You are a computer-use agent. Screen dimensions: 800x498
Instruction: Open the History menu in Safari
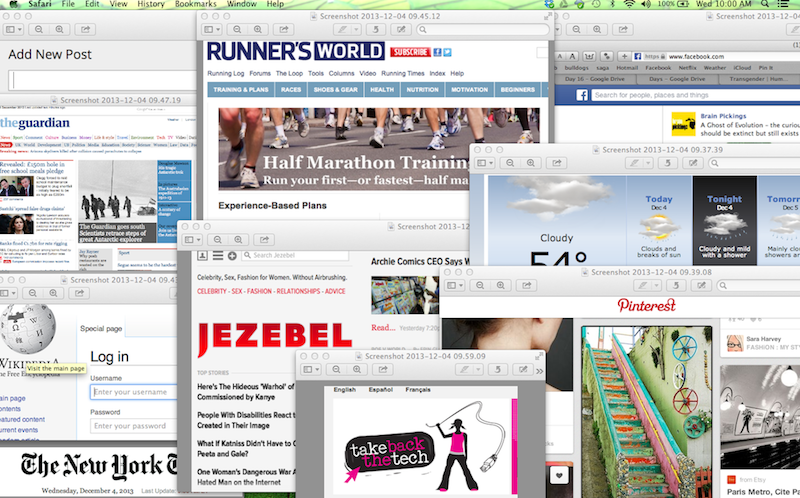[x=150, y=5]
